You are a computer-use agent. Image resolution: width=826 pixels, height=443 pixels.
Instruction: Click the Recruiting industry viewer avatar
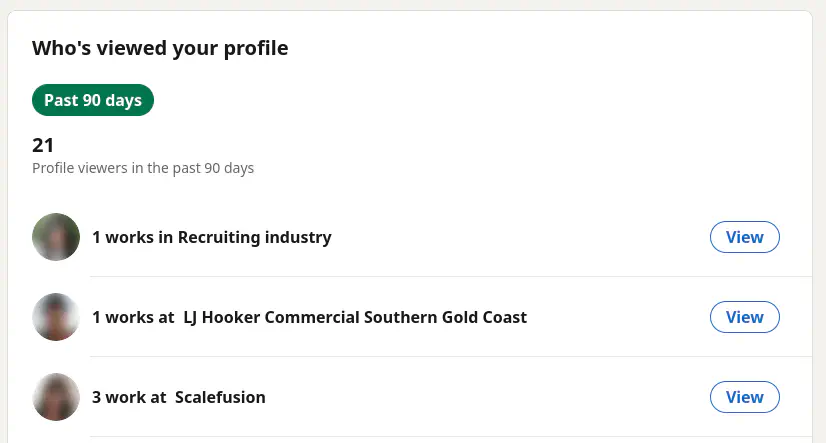point(56,237)
